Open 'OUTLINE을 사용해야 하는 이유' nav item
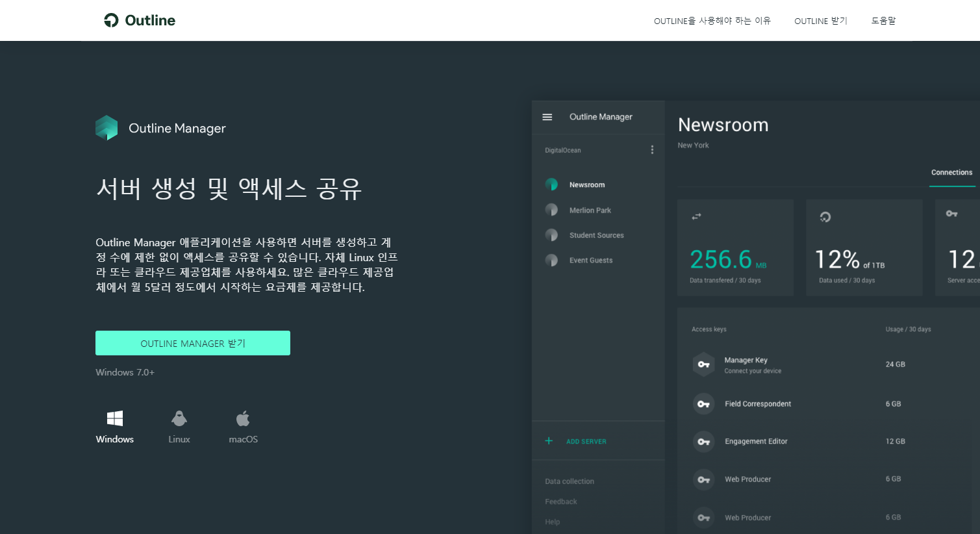The height and width of the screenshot is (534, 980). [712, 21]
